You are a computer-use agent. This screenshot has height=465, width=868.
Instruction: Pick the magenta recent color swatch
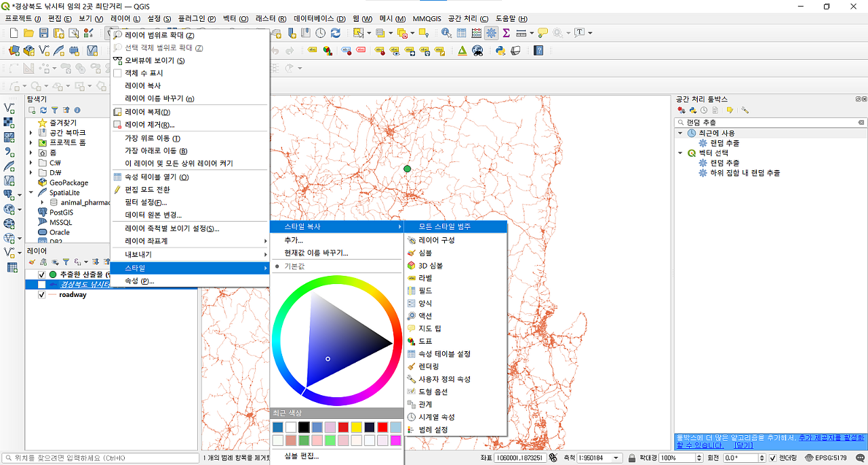click(396, 441)
